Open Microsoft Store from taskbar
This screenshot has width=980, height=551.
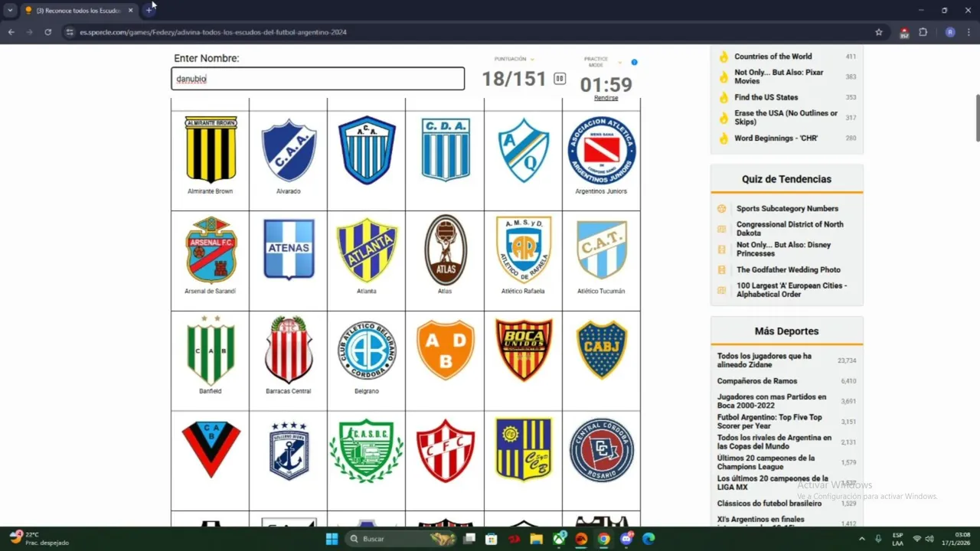tap(492, 539)
